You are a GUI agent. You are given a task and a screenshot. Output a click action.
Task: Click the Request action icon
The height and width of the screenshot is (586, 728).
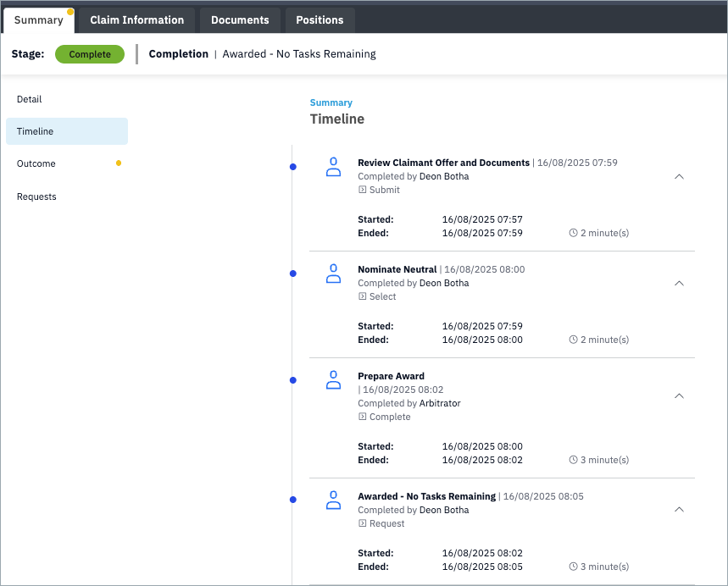coord(362,522)
